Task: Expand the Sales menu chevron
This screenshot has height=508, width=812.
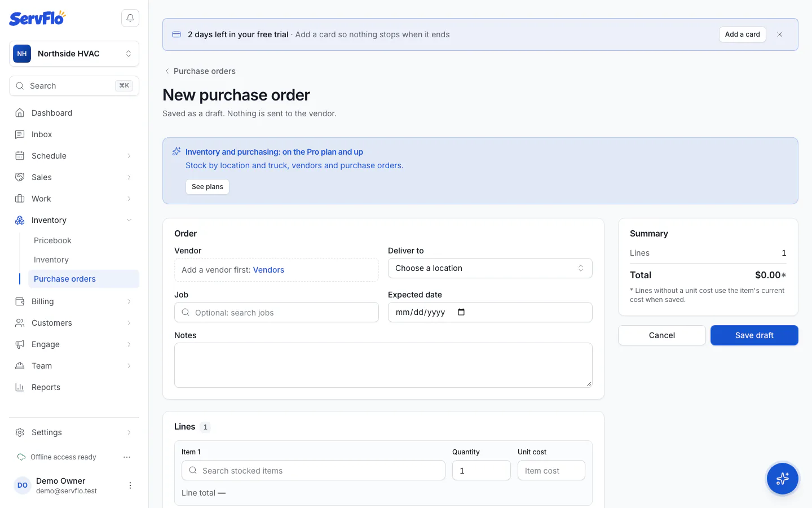Action: point(129,177)
